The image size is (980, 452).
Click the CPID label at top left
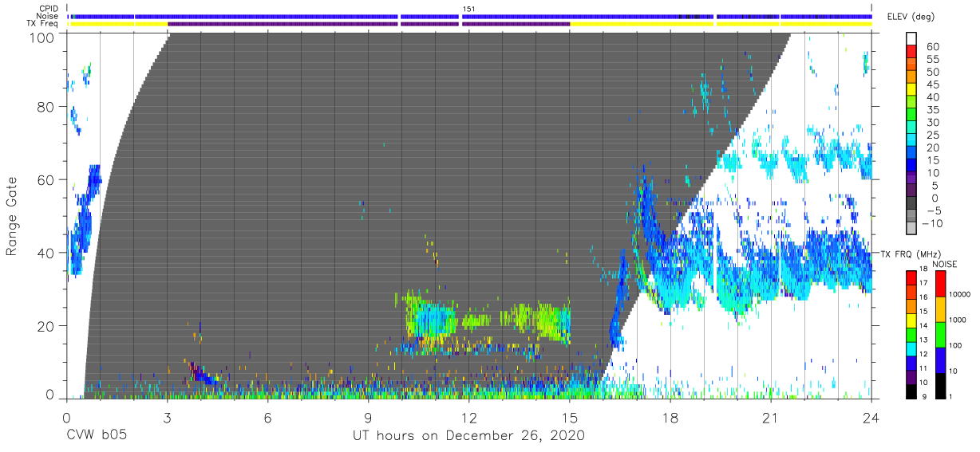coord(48,9)
